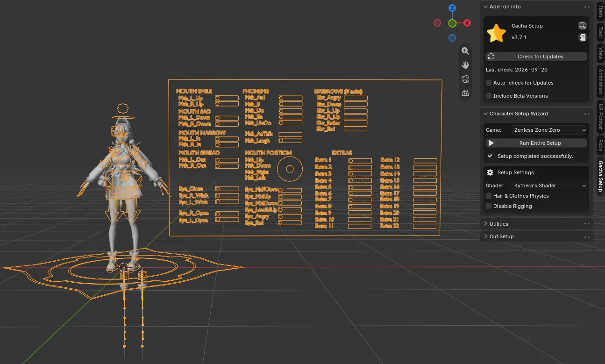Click the Mth_L_Up slider in rig panel
This screenshot has height=364, width=605.
(227, 98)
